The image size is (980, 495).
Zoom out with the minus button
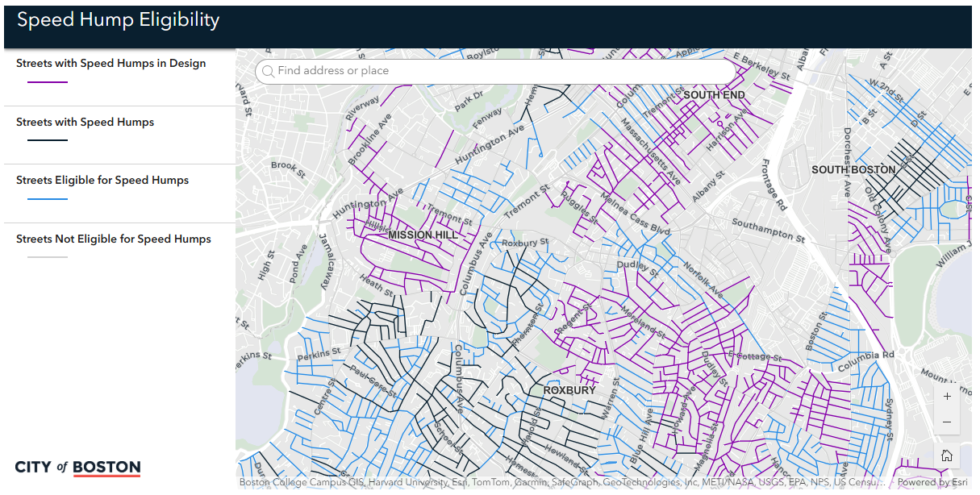click(947, 422)
